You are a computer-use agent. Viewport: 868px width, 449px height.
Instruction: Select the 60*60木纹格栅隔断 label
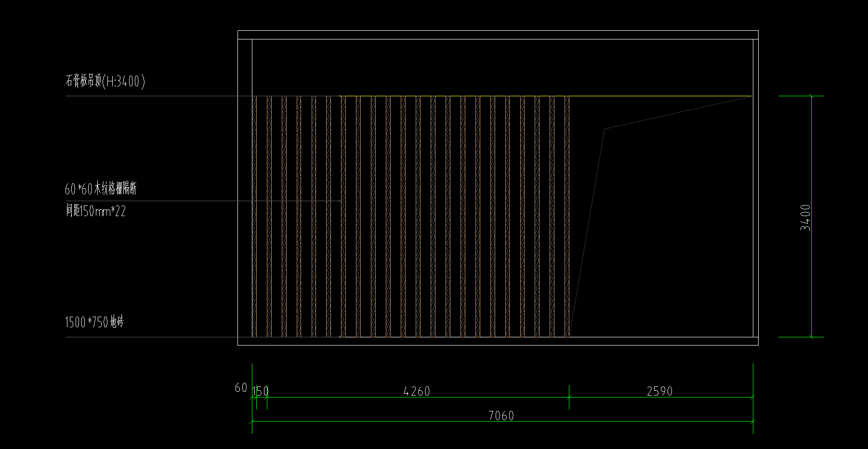pos(101,189)
